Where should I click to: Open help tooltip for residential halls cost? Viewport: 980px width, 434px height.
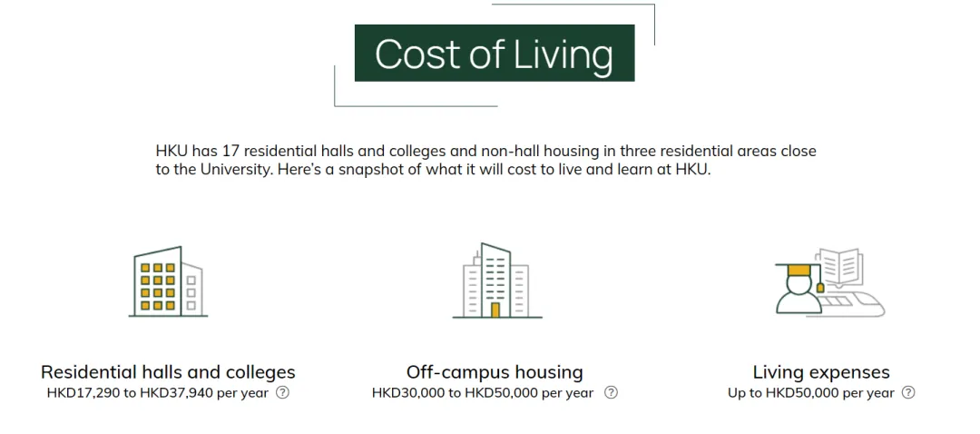(282, 393)
